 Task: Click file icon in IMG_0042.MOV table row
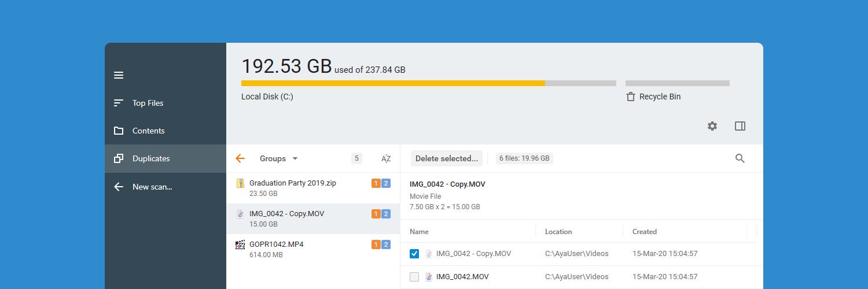click(x=429, y=277)
